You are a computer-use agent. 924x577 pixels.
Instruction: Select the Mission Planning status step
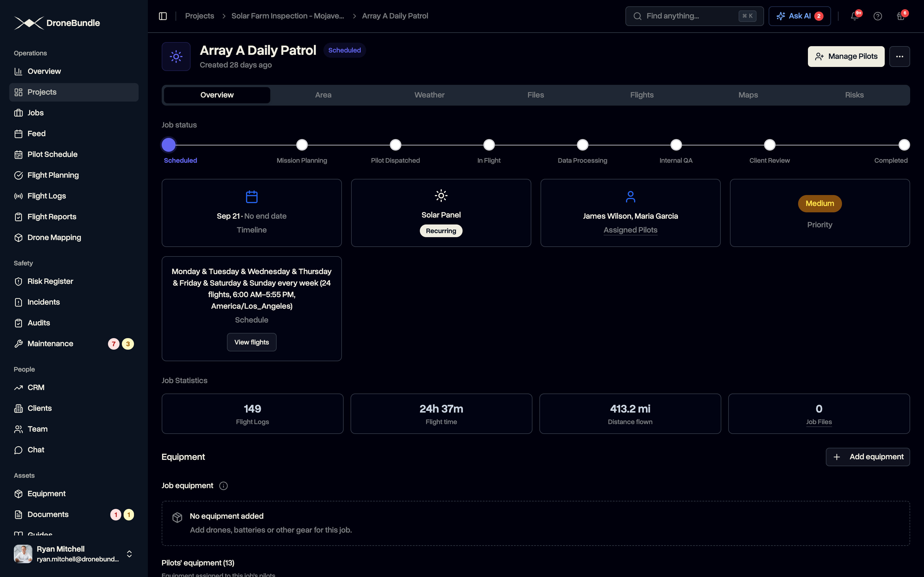[x=302, y=145]
